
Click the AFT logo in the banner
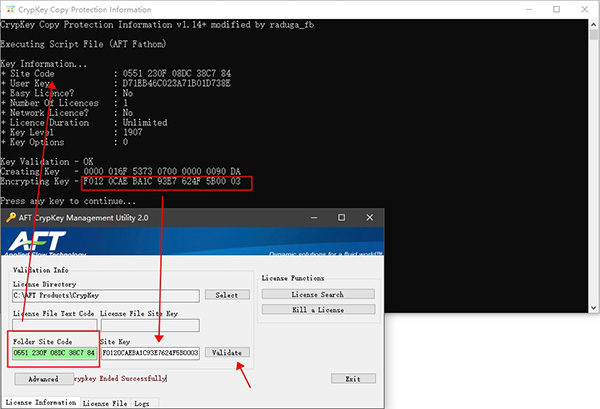(42, 244)
